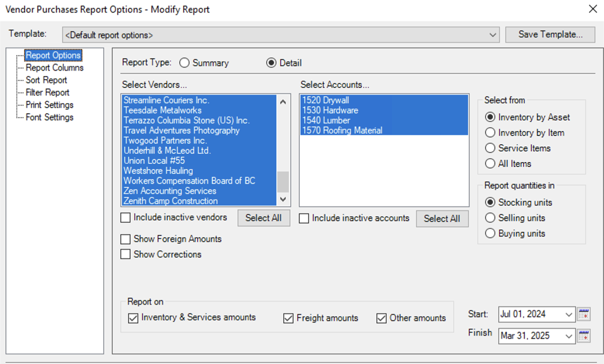Open the Template dropdown list

pos(493,35)
